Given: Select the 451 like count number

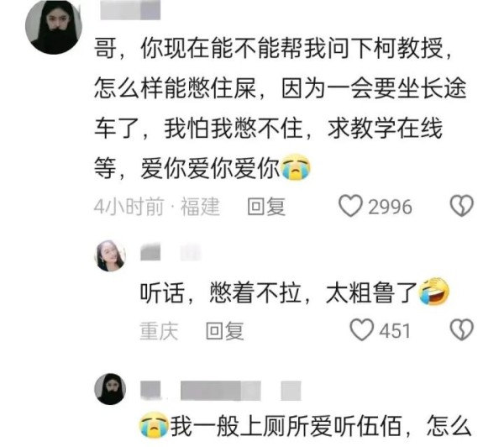Looking at the screenshot, I should click(395, 331).
